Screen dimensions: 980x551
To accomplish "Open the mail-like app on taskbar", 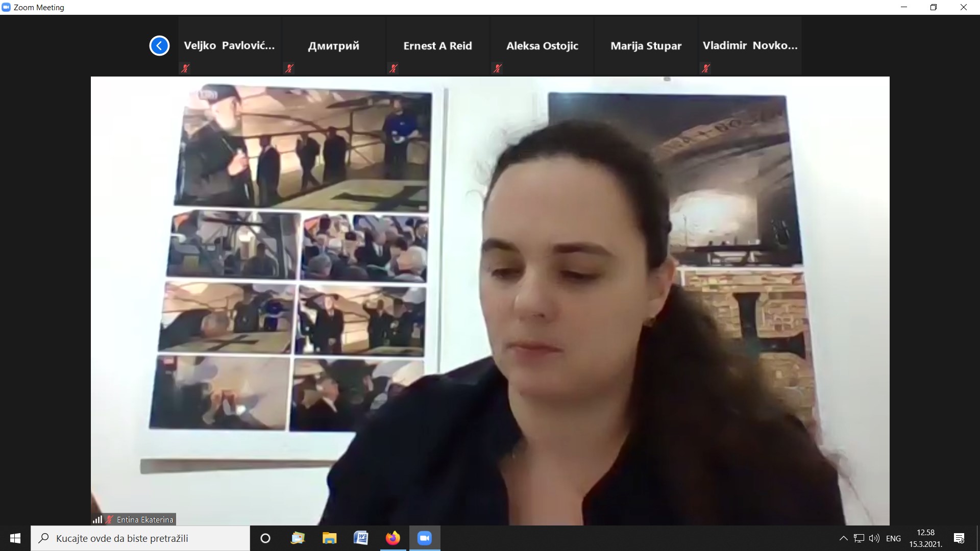I will pos(298,538).
